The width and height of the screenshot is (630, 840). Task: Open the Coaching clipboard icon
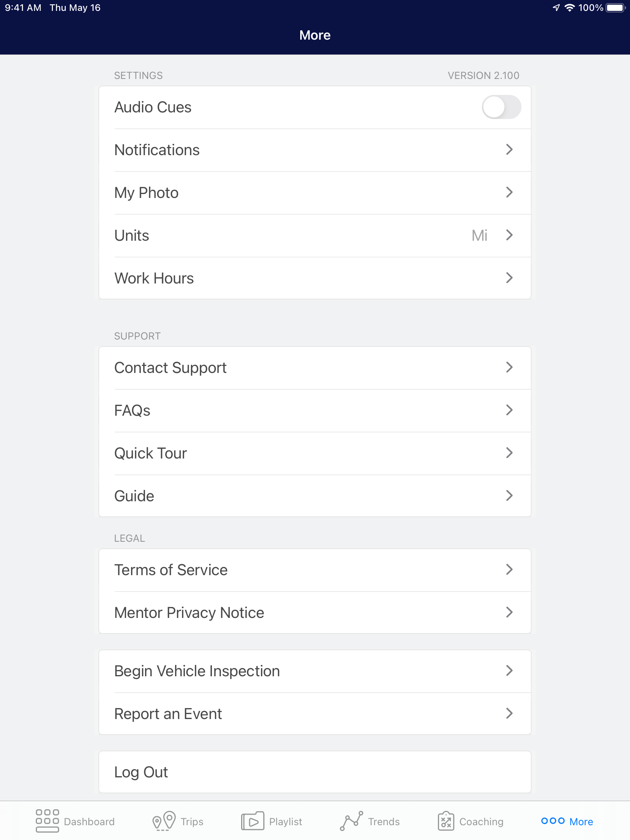[446, 821]
